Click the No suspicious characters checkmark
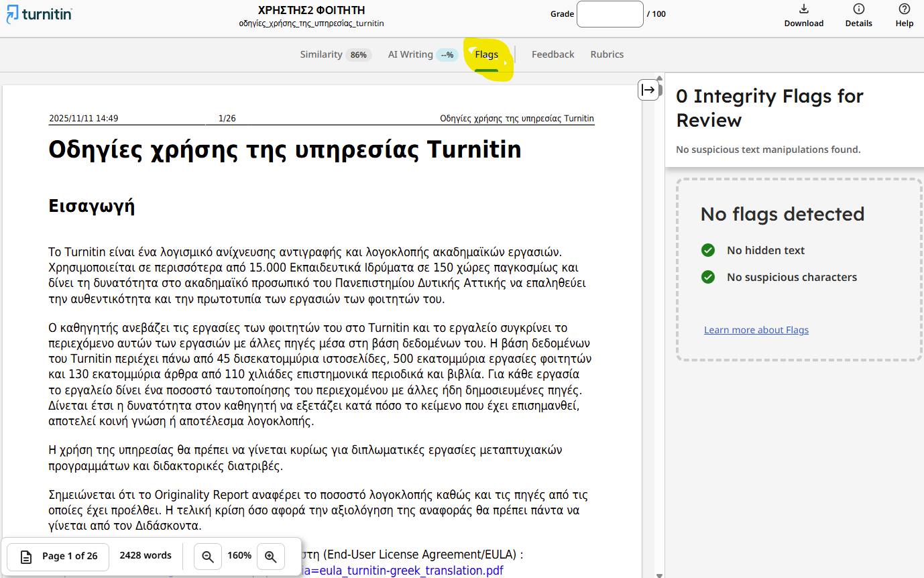 pos(708,277)
